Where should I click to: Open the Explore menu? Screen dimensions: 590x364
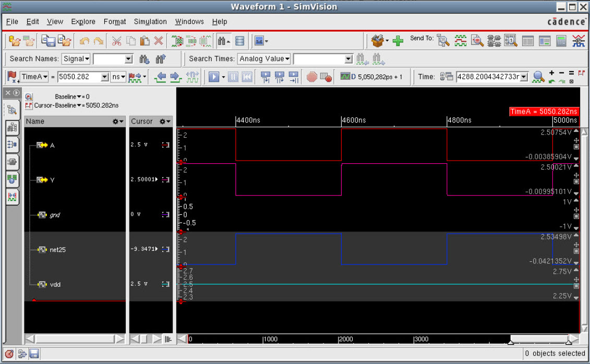click(83, 21)
